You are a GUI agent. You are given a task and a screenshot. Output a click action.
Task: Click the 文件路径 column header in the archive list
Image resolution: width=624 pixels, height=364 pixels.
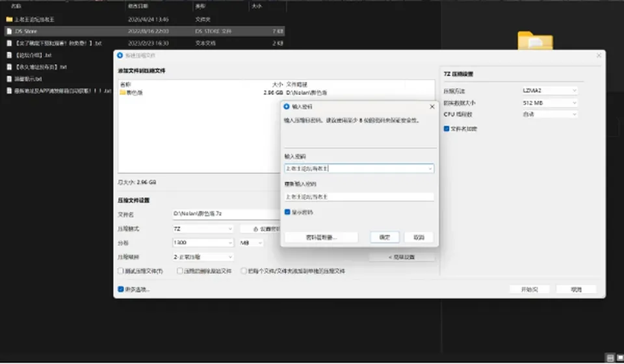pyautogui.click(x=297, y=84)
